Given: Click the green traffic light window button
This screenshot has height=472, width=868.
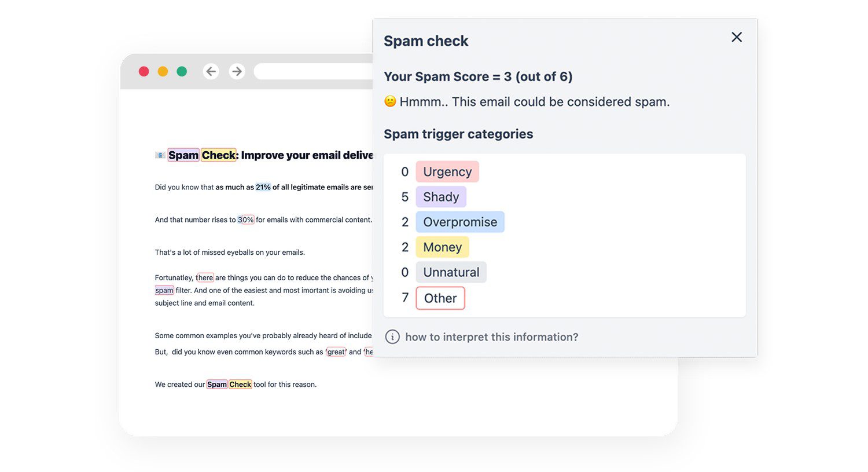Looking at the screenshot, I should pyautogui.click(x=181, y=71).
